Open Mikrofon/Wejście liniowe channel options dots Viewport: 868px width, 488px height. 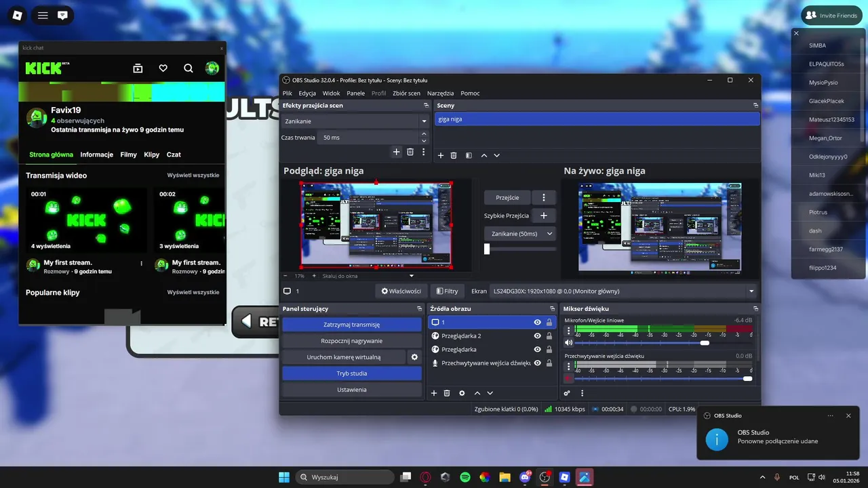click(569, 332)
